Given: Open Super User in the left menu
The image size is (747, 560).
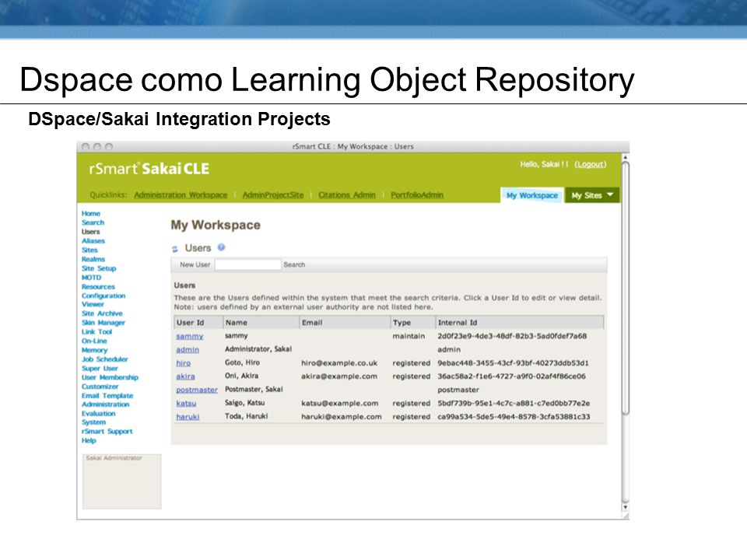Looking at the screenshot, I should pyautogui.click(x=100, y=368).
